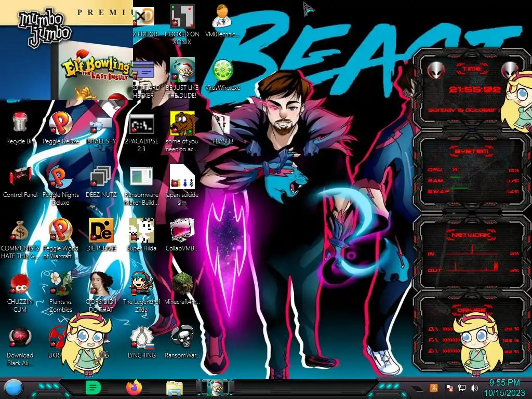Click the TIME widget clock display

pyautogui.click(x=474, y=89)
